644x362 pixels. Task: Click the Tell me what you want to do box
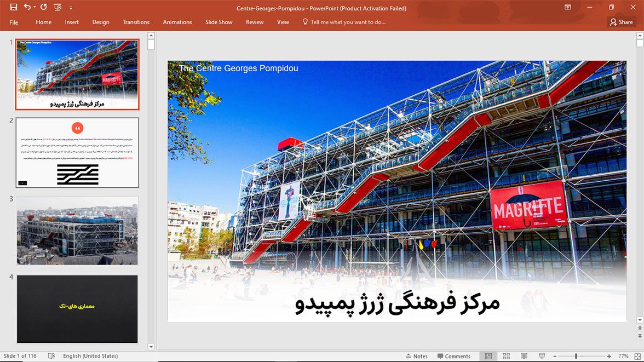[x=348, y=22]
